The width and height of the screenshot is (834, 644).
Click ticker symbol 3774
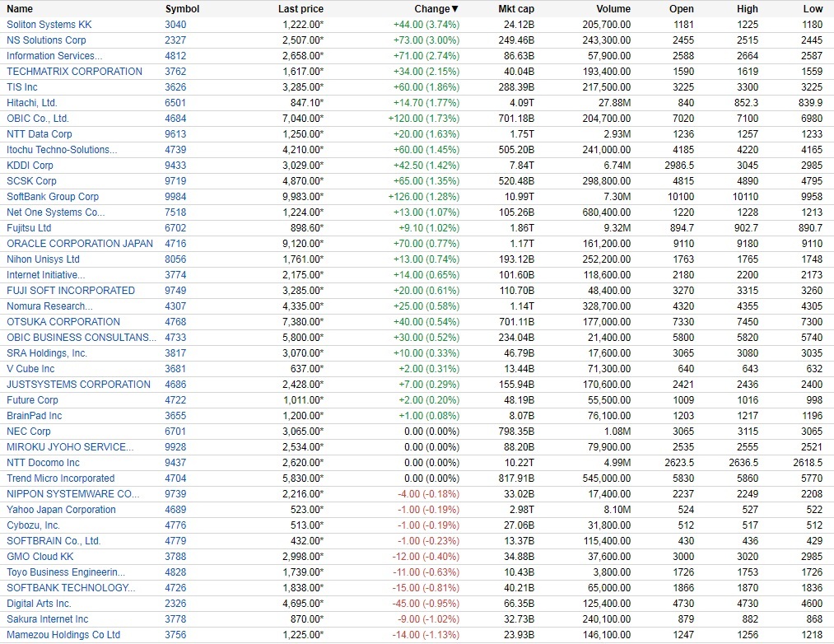(175, 275)
